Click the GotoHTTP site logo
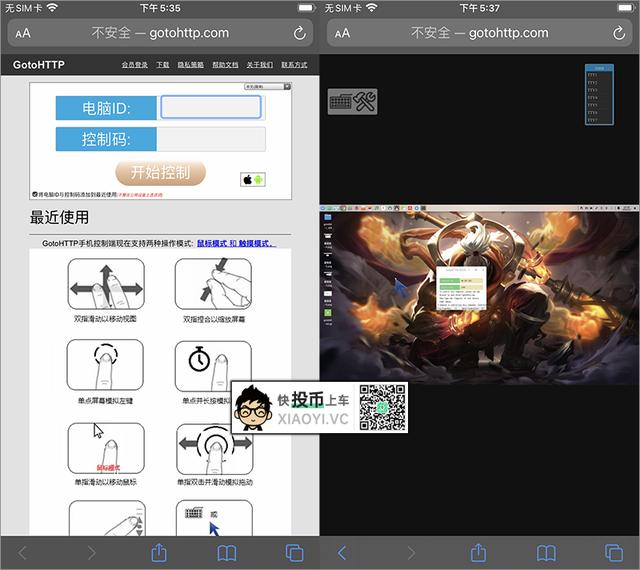640x570 pixels. click(x=39, y=65)
